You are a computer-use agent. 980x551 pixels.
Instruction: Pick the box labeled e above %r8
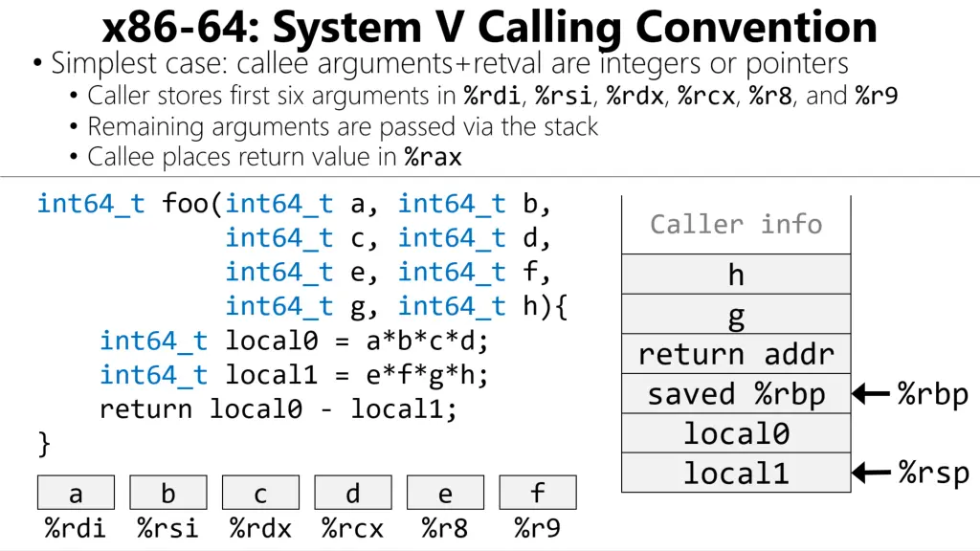(445, 493)
